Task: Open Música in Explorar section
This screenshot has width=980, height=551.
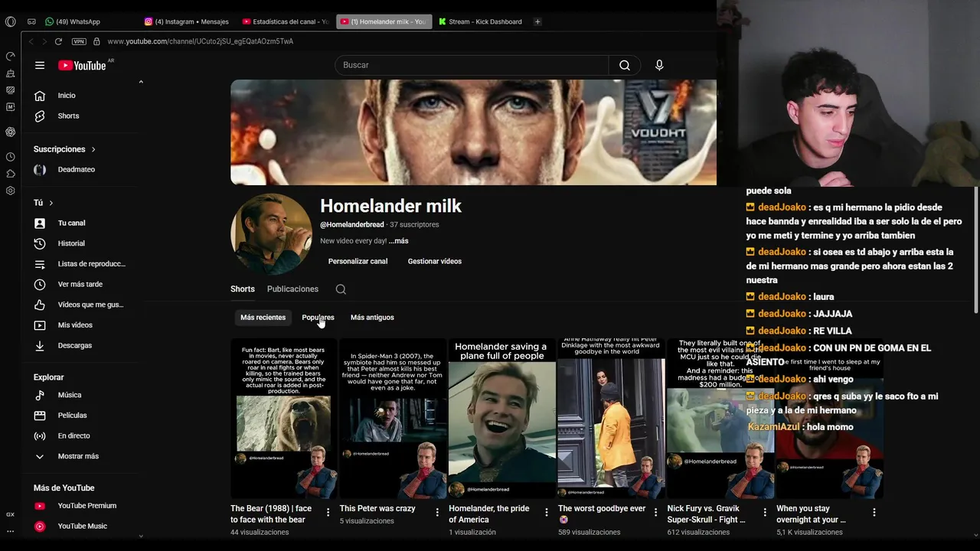Action: [69, 395]
